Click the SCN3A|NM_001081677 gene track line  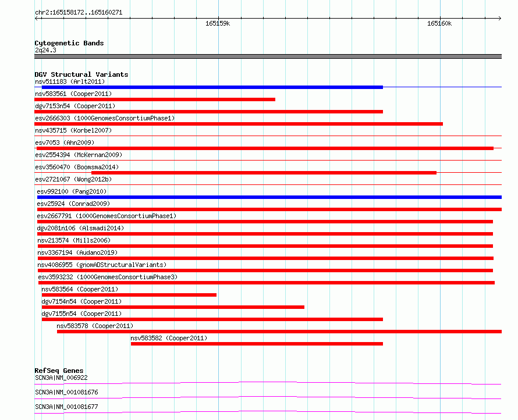pos(268,412)
